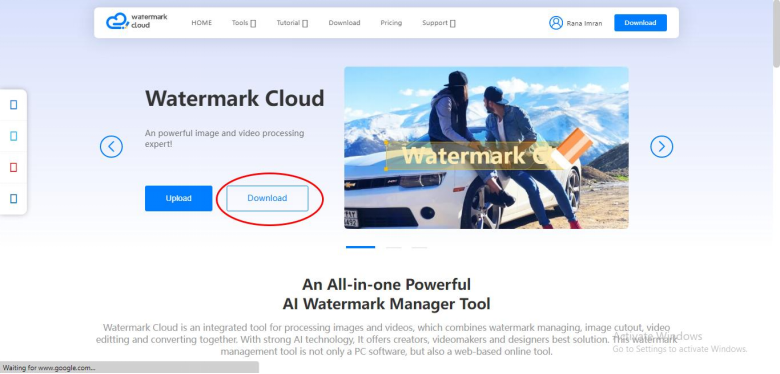780x374 pixels.
Task: Go to next slide with right arrow
Action: point(661,147)
